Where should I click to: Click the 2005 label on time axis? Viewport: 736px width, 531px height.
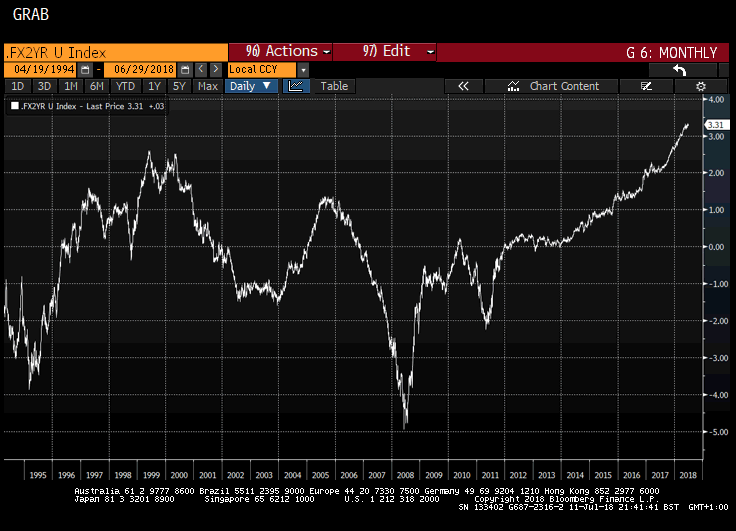pyautogui.click(x=321, y=475)
